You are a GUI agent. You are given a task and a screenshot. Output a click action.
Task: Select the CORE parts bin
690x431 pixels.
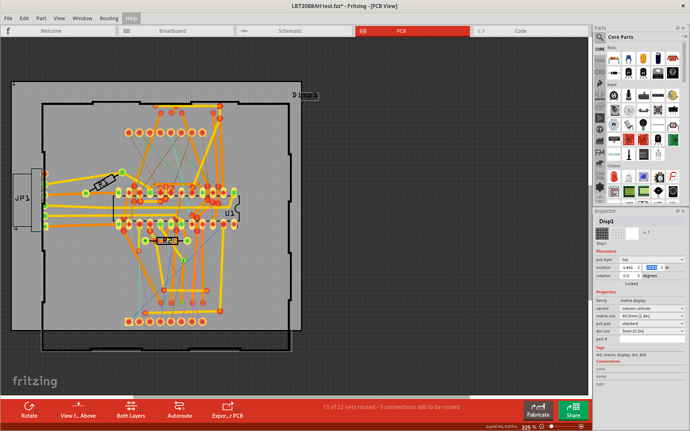(600, 49)
